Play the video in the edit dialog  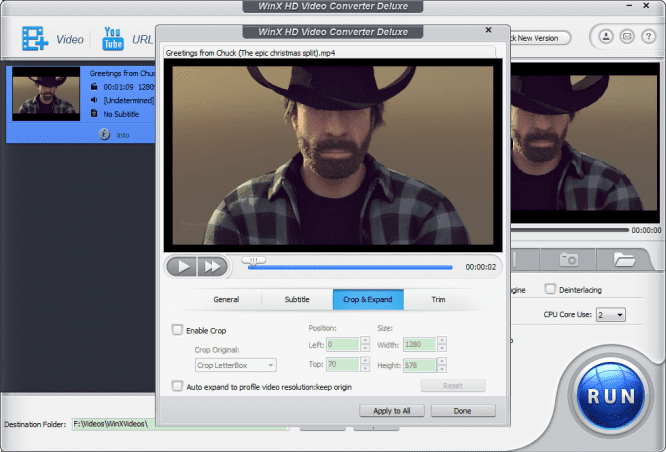[x=182, y=267]
